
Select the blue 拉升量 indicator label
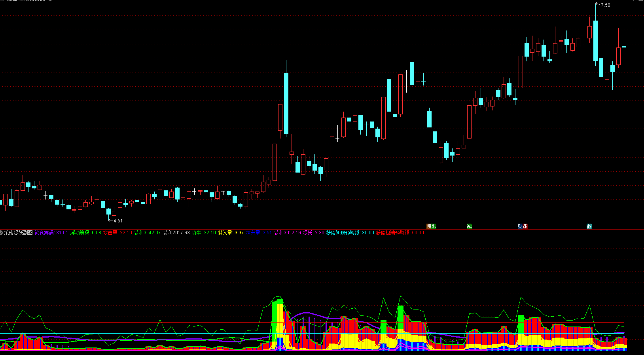(253, 233)
